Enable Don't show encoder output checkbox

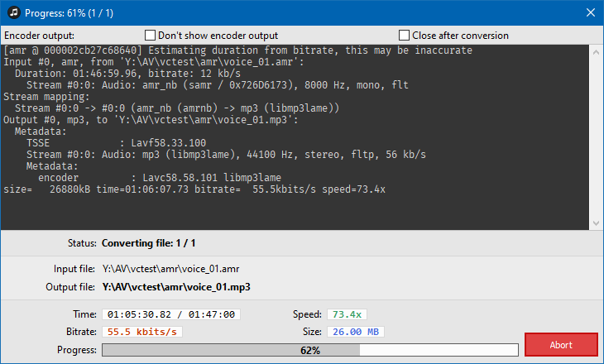tap(150, 36)
